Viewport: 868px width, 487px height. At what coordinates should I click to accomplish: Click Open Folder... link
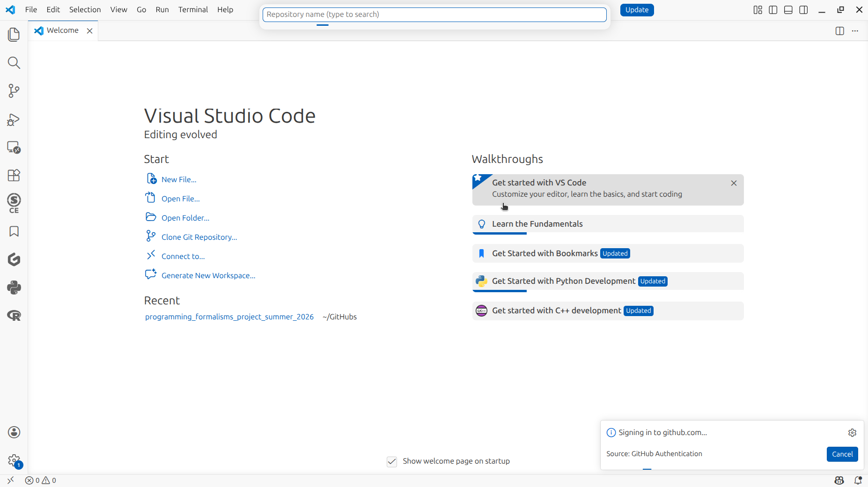click(x=185, y=218)
